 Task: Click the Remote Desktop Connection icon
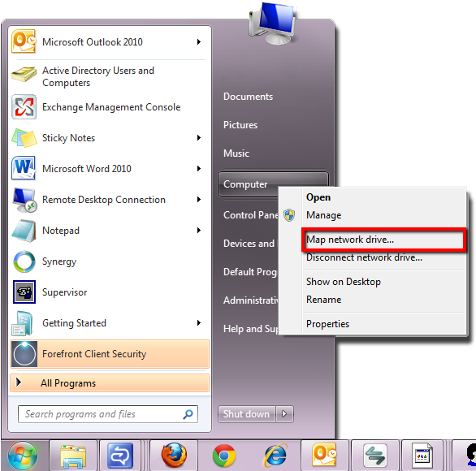(24, 200)
